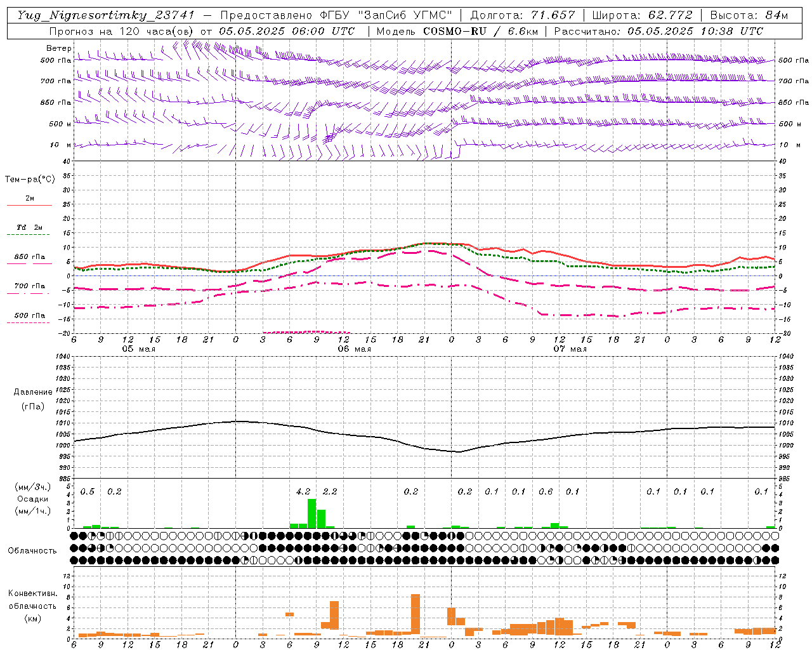Click the tallest green precipitation bar
This screenshot has height=650, width=812.
[311, 514]
